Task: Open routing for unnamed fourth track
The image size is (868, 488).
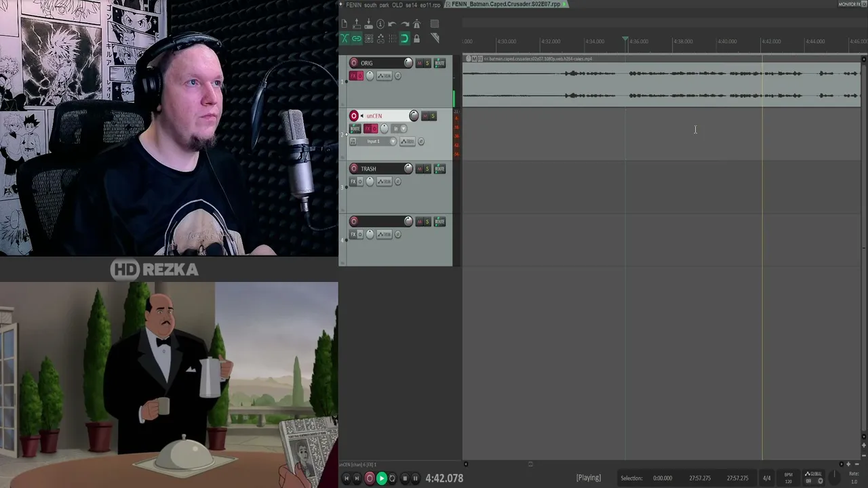Action: click(x=439, y=222)
